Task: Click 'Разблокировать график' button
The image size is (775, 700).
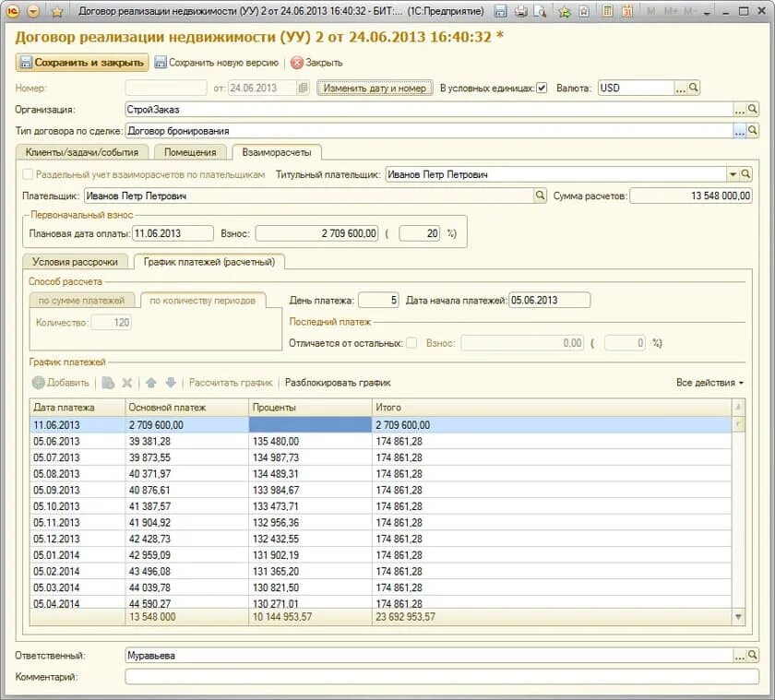Action: pyautogui.click(x=338, y=383)
